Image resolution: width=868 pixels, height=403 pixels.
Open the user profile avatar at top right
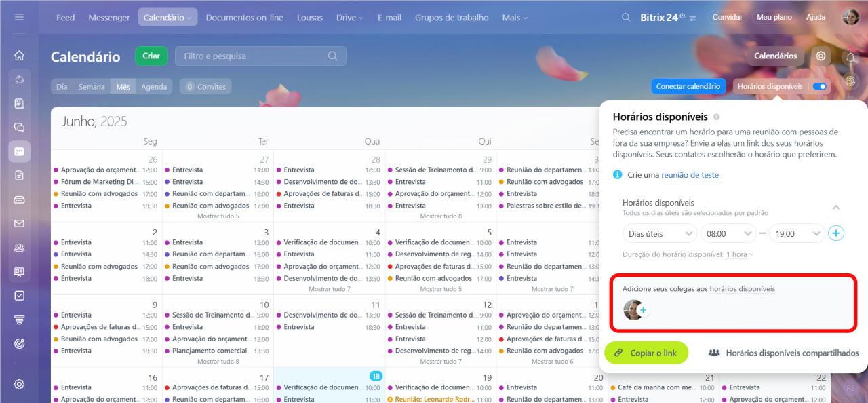[850, 17]
